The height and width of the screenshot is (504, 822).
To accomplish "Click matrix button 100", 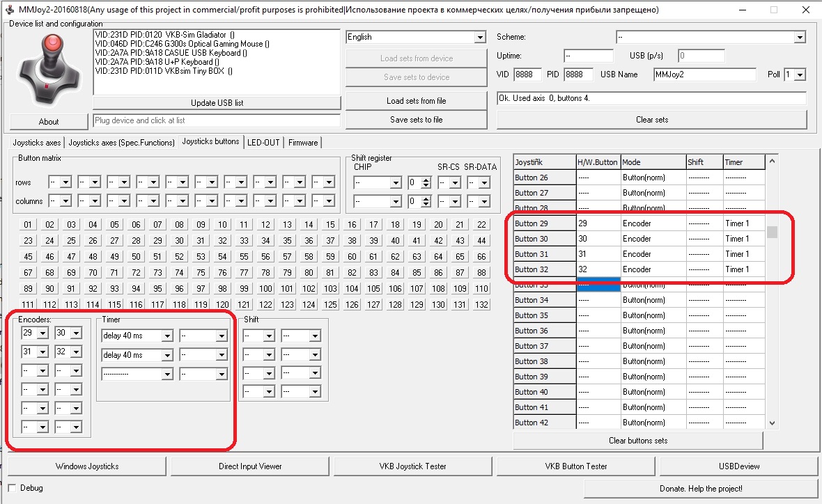I will point(265,289).
